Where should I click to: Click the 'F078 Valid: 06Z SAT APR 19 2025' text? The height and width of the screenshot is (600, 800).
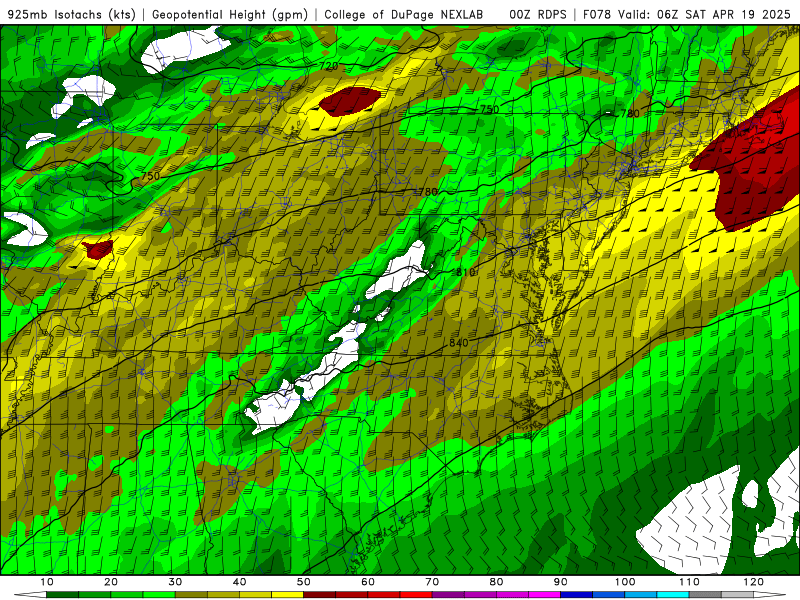point(686,15)
